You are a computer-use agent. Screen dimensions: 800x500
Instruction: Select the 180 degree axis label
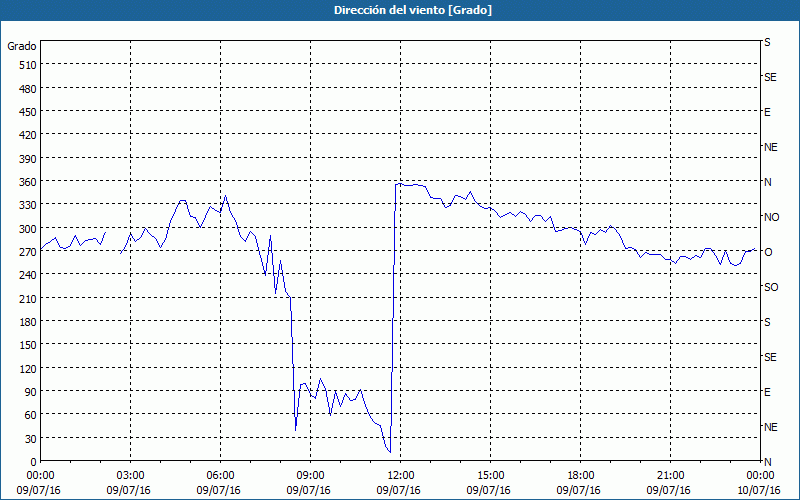(29, 322)
